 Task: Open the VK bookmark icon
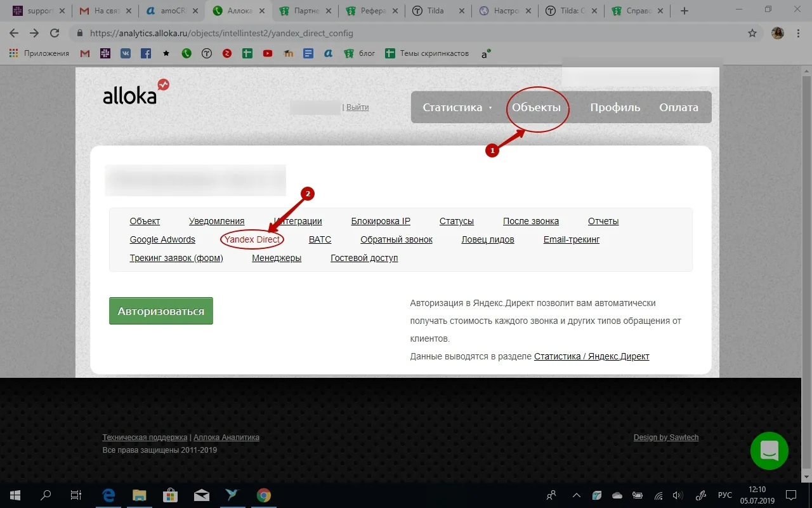(x=126, y=53)
